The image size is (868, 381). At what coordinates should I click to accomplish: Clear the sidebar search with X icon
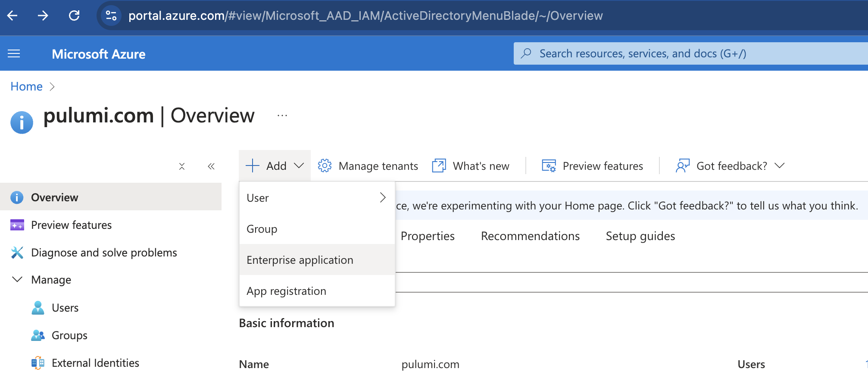click(182, 166)
